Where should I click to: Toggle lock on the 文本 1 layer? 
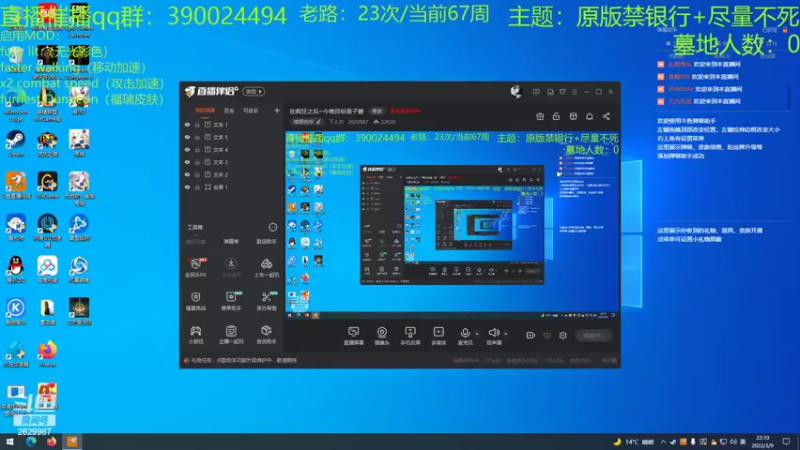point(197,124)
